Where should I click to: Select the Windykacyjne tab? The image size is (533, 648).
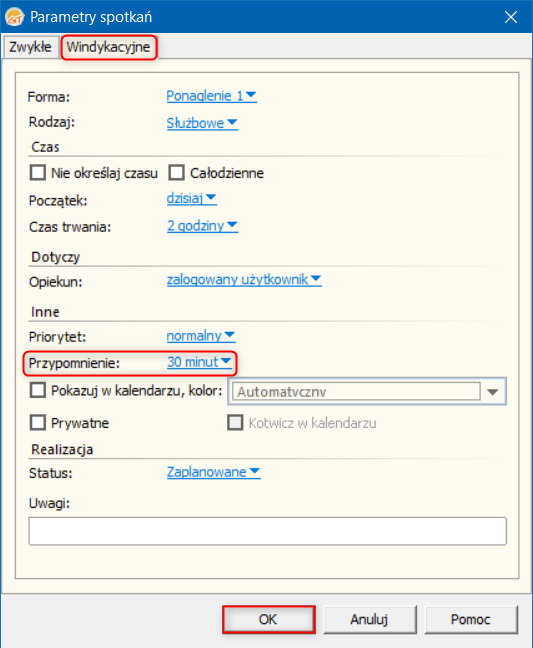109,47
